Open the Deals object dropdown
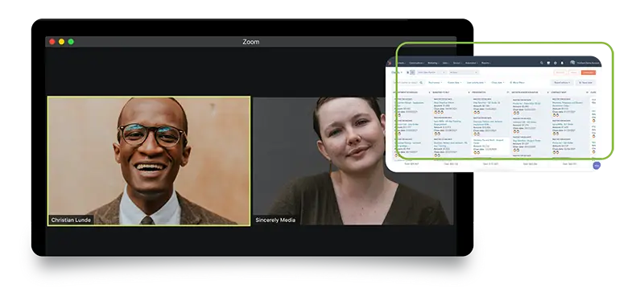 (x=397, y=72)
